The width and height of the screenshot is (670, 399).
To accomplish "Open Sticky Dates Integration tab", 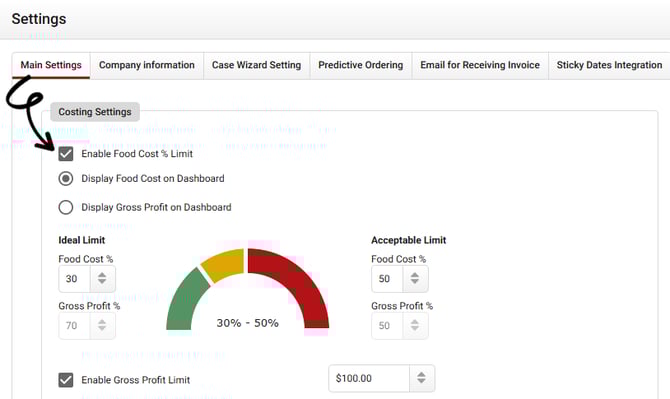I will pyautogui.click(x=609, y=65).
